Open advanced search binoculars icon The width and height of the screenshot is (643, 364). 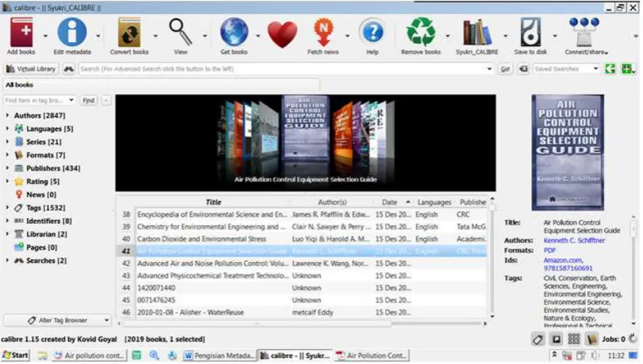68,69
